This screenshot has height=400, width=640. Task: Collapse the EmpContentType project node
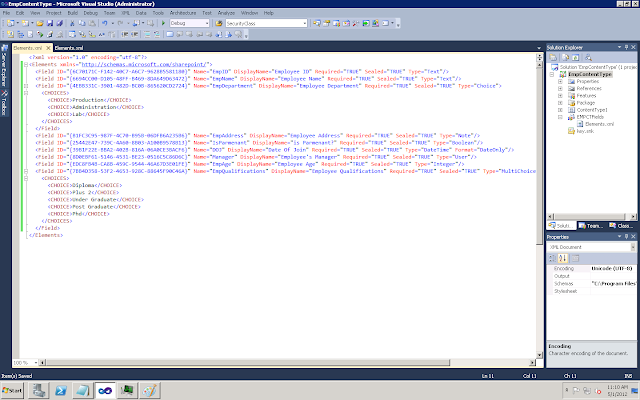(552, 74)
